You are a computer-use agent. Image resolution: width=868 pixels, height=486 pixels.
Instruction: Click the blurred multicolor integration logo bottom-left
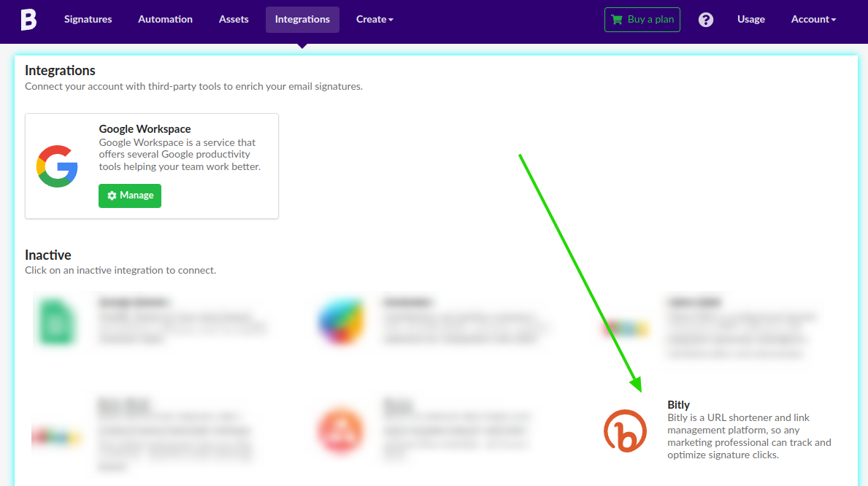click(57, 431)
